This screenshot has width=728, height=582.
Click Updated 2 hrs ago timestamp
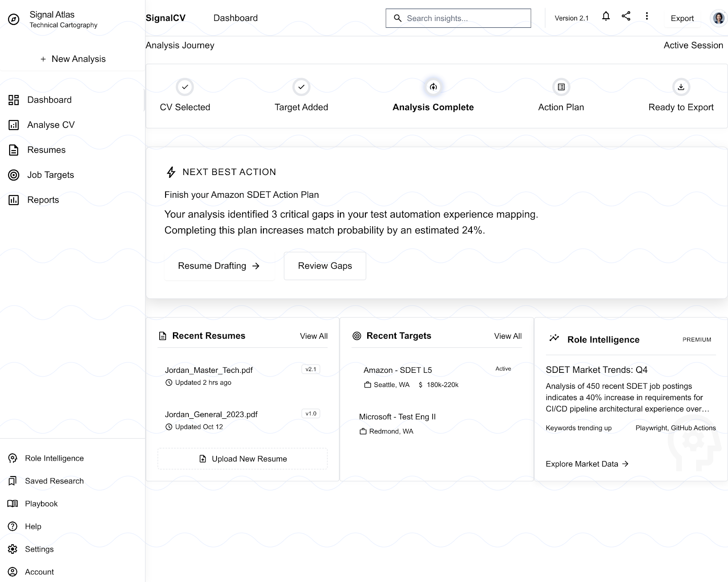pos(203,382)
